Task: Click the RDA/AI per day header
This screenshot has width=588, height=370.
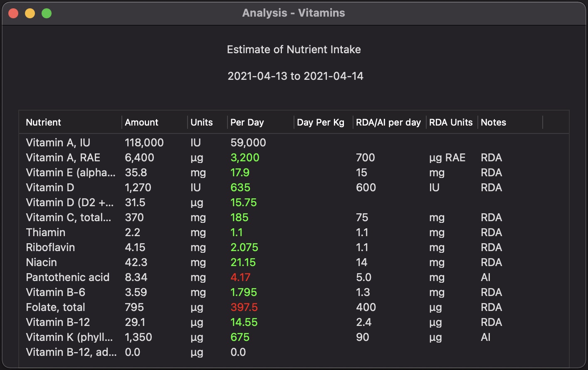Action: (388, 122)
